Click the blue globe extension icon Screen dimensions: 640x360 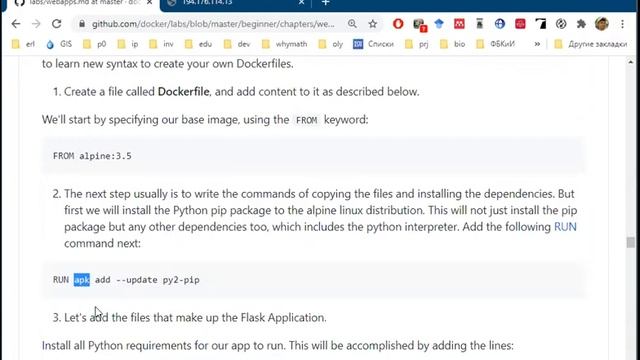click(x=500, y=24)
